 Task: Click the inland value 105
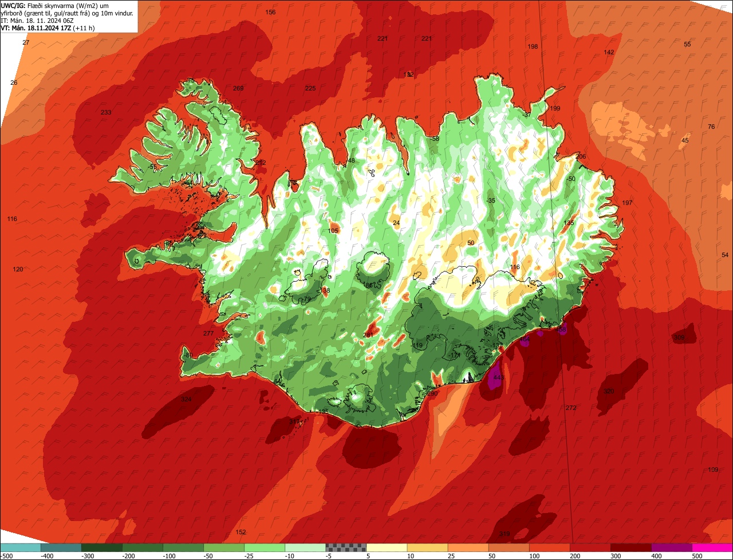click(x=333, y=231)
